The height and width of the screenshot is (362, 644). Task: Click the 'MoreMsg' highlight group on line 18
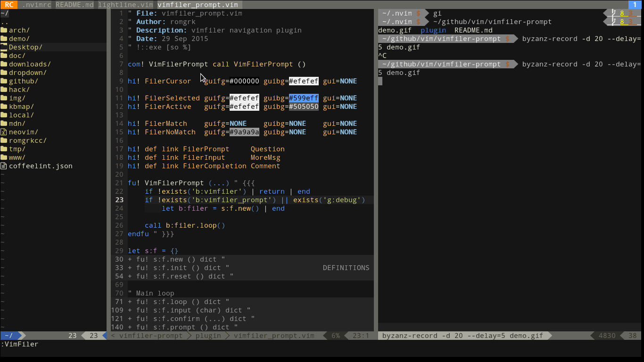(265, 157)
